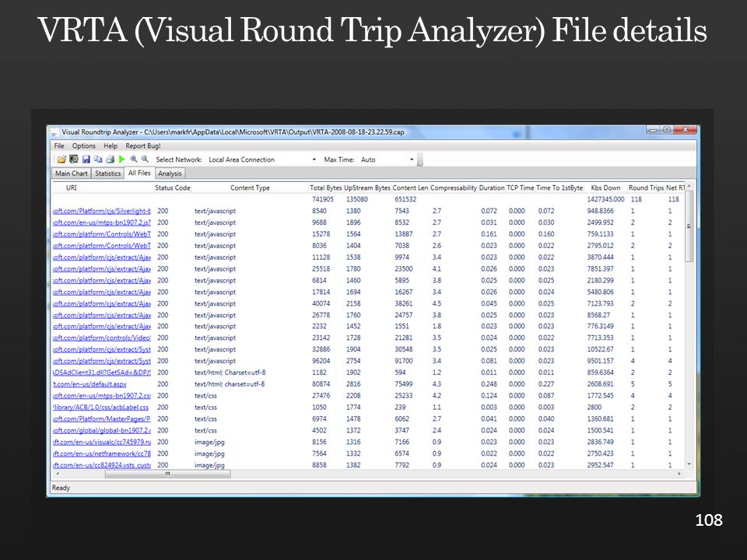
Task: Open the en-us/mtps-bn1907.2.css URI link
Action: (101, 396)
